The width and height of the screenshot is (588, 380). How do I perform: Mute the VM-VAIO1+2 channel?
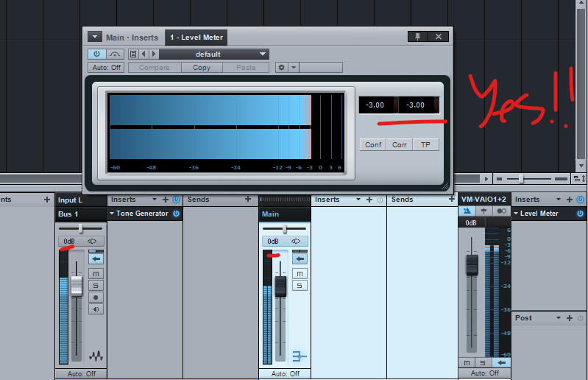pos(467,363)
